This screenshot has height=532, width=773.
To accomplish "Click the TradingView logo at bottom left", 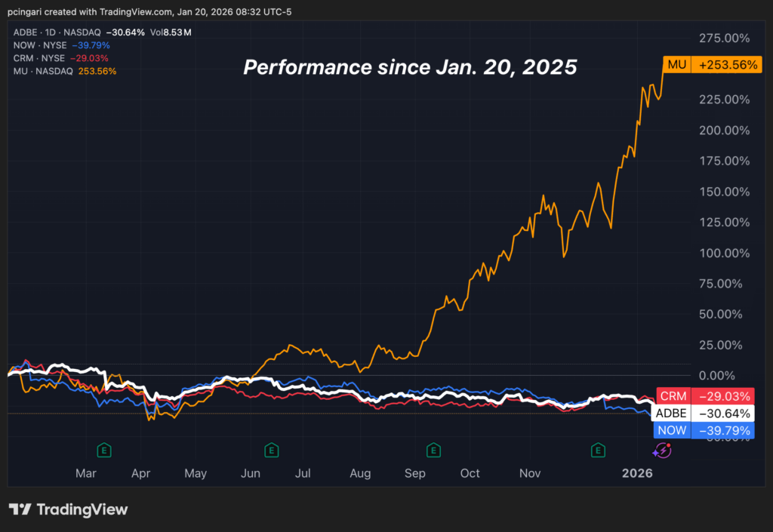I will [68, 509].
